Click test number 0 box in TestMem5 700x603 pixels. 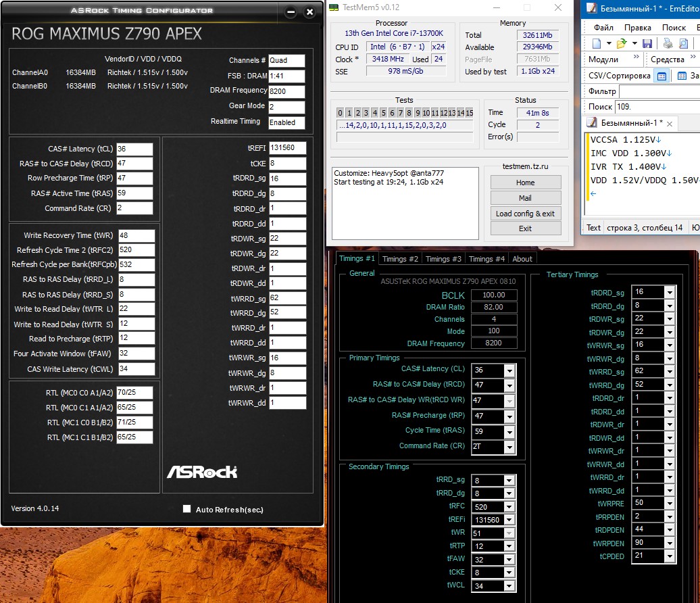340,113
